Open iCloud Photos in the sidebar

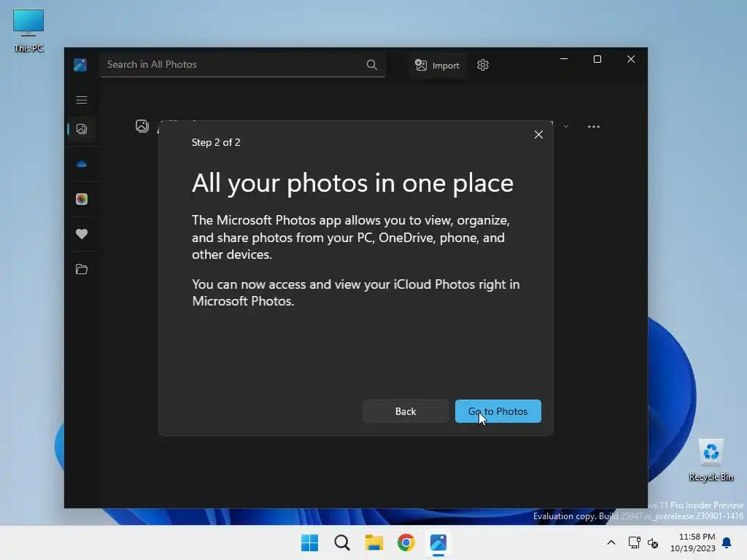[x=82, y=199]
